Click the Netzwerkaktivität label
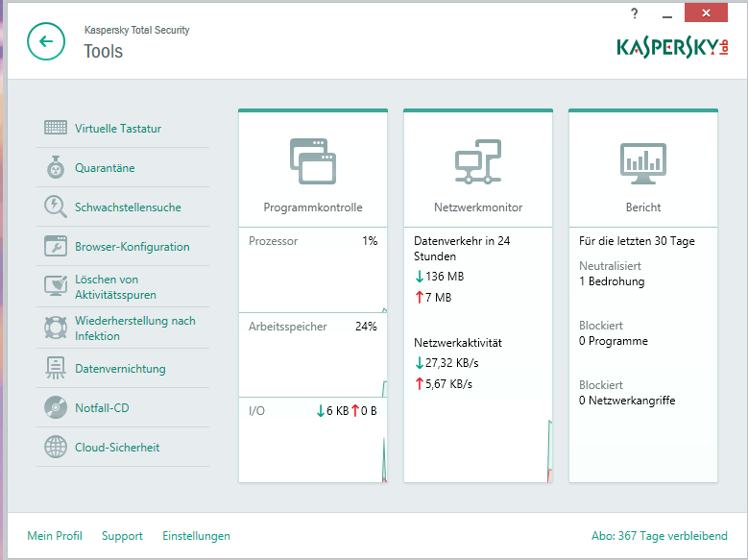The width and height of the screenshot is (748, 560). click(x=458, y=343)
